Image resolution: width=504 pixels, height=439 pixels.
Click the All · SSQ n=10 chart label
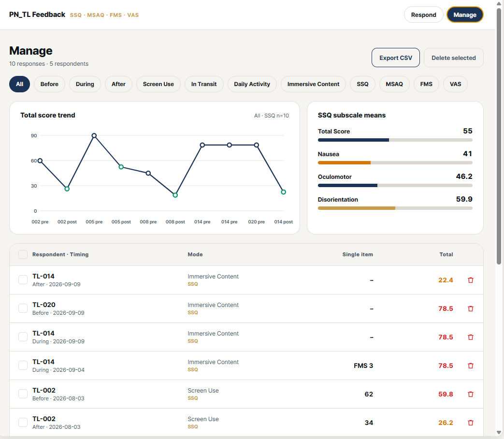coord(271,116)
